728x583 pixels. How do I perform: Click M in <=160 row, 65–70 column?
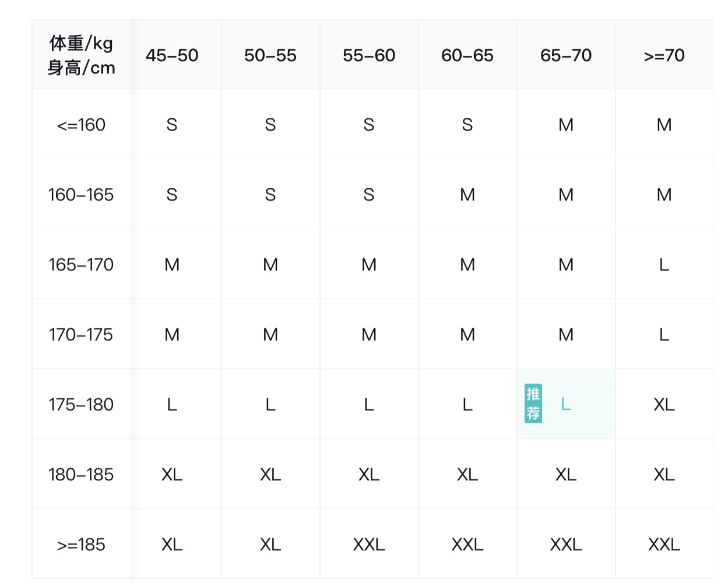tap(566, 125)
